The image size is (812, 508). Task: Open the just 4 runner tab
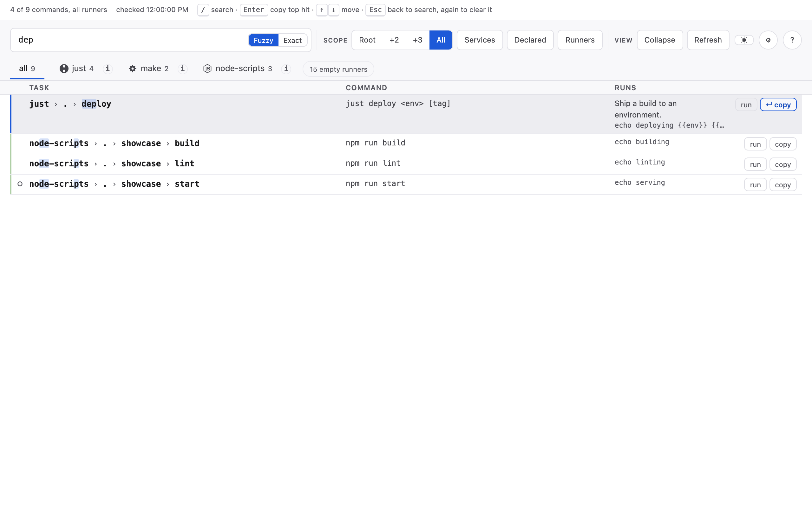click(77, 69)
